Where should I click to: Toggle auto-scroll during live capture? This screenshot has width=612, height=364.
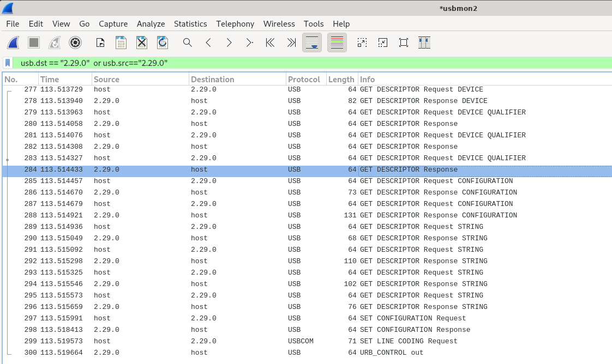312,43
